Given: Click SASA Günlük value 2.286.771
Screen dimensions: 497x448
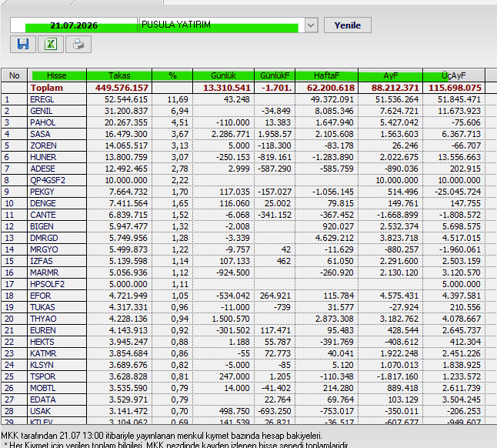Looking at the screenshot, I should 231,134.
